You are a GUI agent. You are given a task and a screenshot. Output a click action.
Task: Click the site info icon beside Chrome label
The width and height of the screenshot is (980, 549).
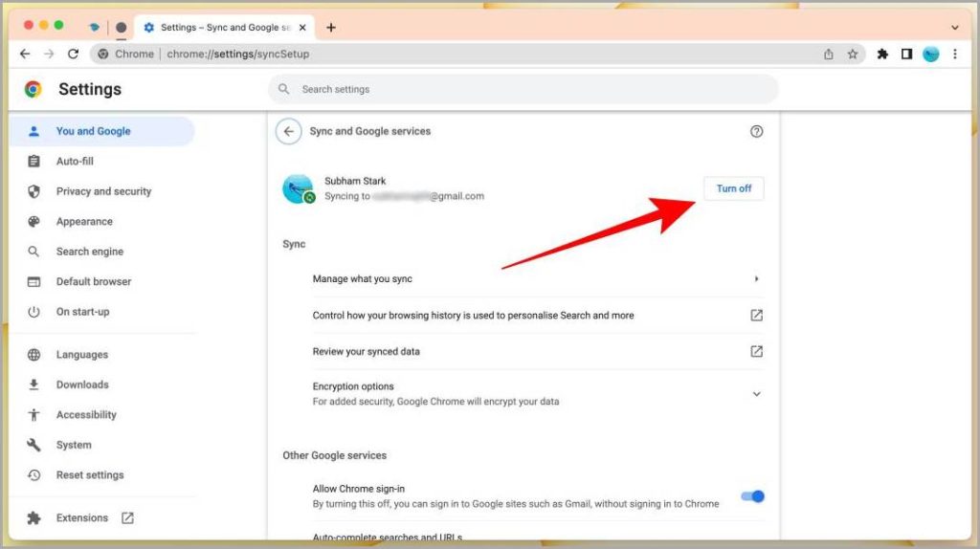tap(103, 55)
